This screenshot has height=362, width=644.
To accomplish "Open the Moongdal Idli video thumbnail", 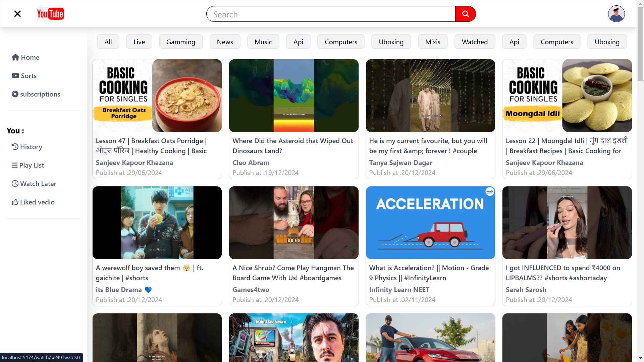I will click(567, 96).
